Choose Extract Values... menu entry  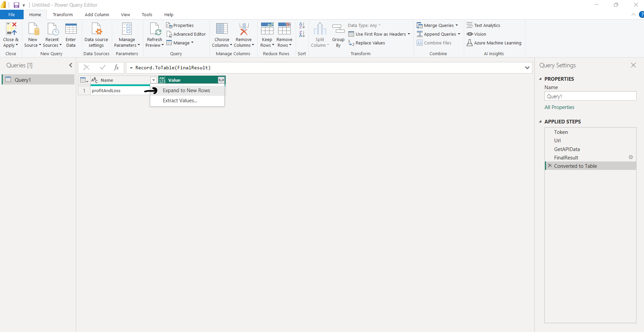(x=187, y=101)
